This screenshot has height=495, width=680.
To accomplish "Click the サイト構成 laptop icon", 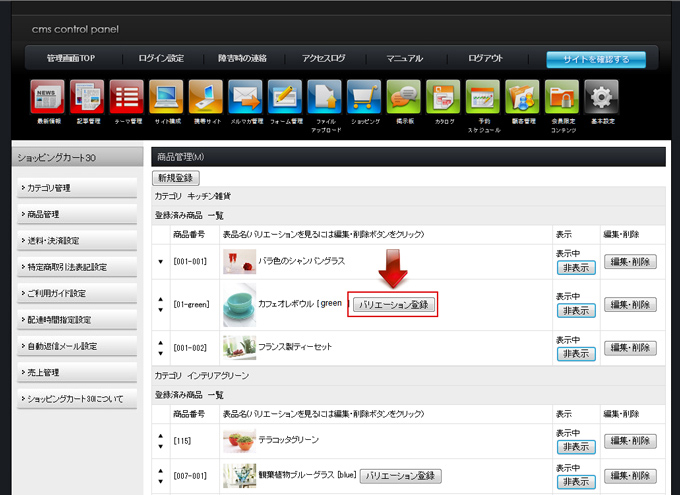I will coord(166,98).
